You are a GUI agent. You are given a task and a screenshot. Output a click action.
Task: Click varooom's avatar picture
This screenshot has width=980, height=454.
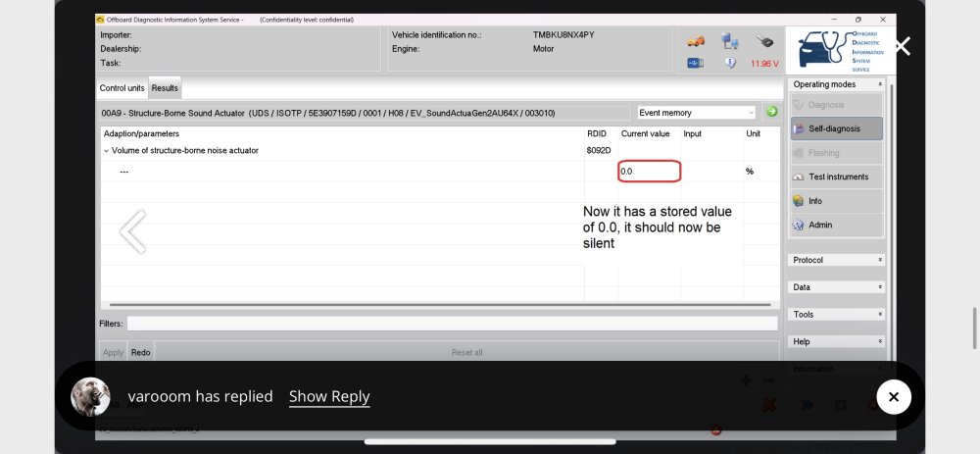(90, 396)
